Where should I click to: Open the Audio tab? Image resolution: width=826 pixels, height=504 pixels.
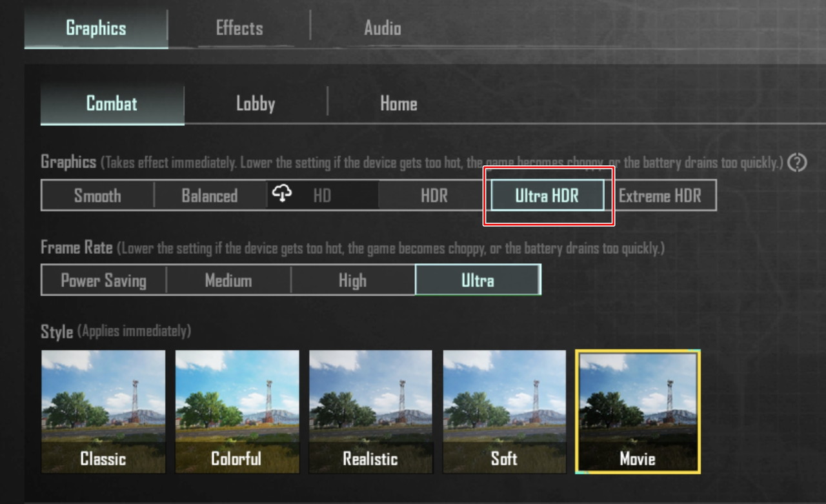(382, 28)
